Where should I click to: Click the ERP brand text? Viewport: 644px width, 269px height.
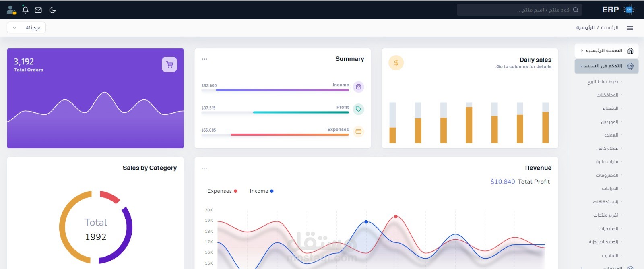pos(610,10)
